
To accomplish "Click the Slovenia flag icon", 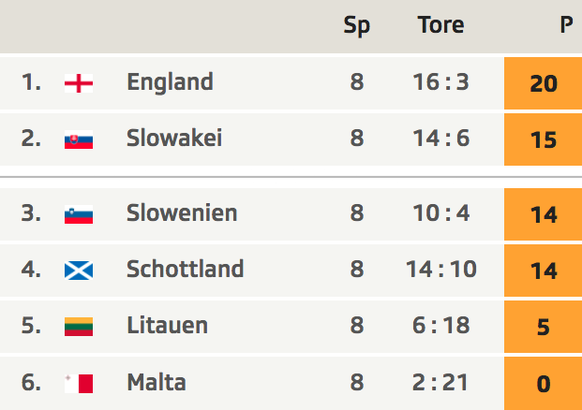I will click(x=79, y=214).
